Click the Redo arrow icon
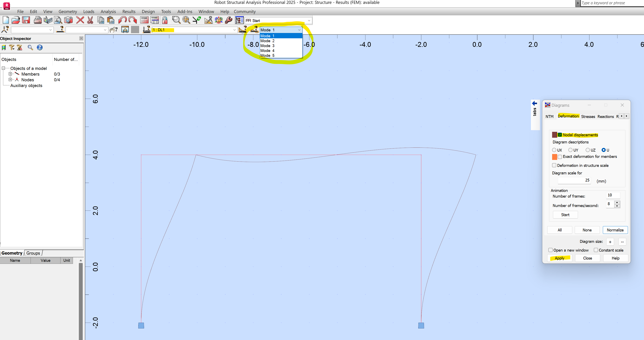This screenshot has width=644, height=340. pyautogui.click(x=132, y=20)
